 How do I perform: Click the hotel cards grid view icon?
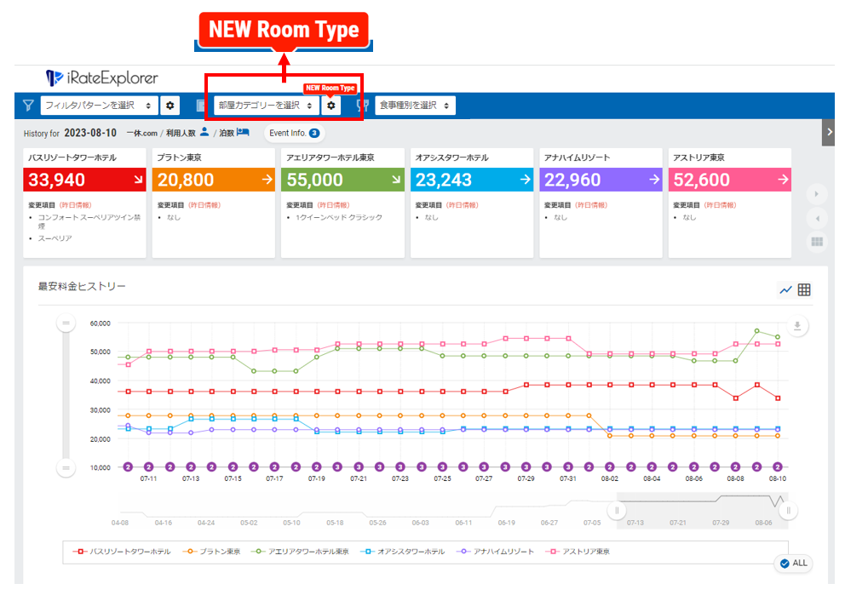click(817, 242)
